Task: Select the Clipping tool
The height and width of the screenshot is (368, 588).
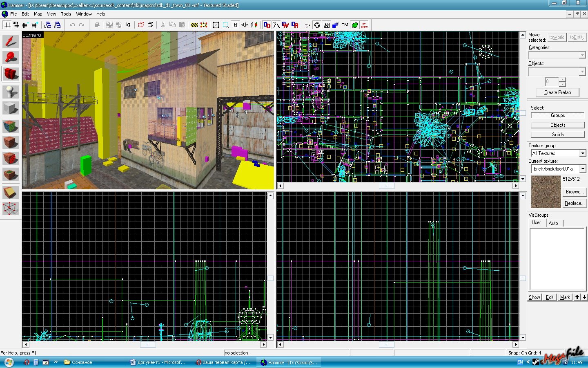Action: coord(11,192)
